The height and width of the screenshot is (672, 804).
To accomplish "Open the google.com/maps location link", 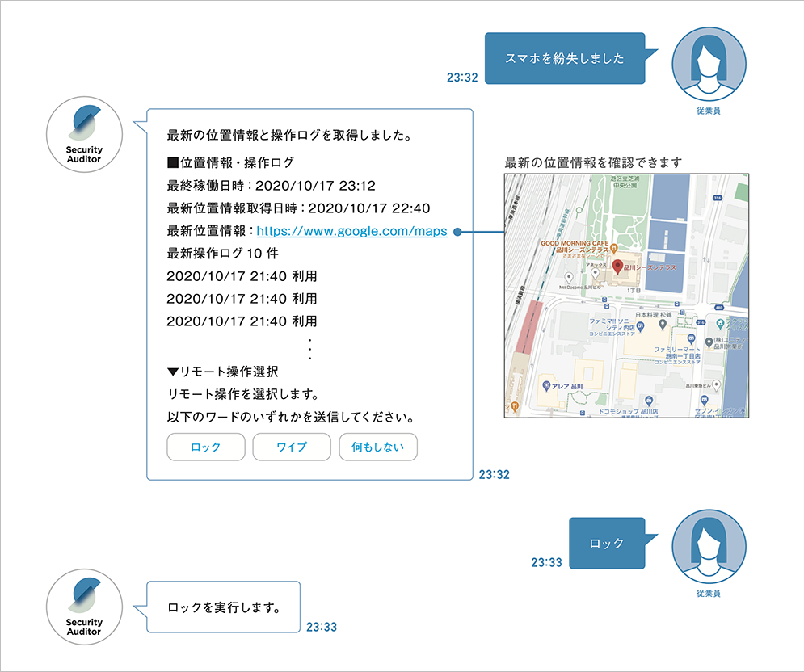I will tap(351, 231).
